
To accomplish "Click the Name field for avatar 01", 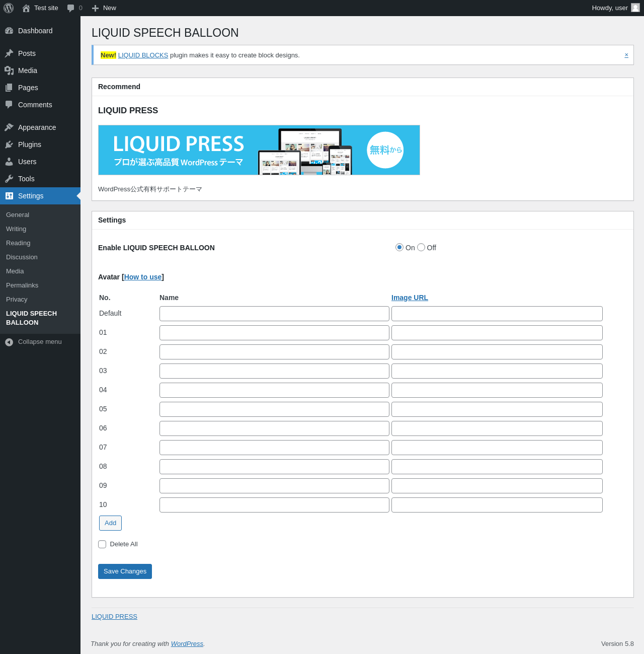I will (x=274, y=333).
